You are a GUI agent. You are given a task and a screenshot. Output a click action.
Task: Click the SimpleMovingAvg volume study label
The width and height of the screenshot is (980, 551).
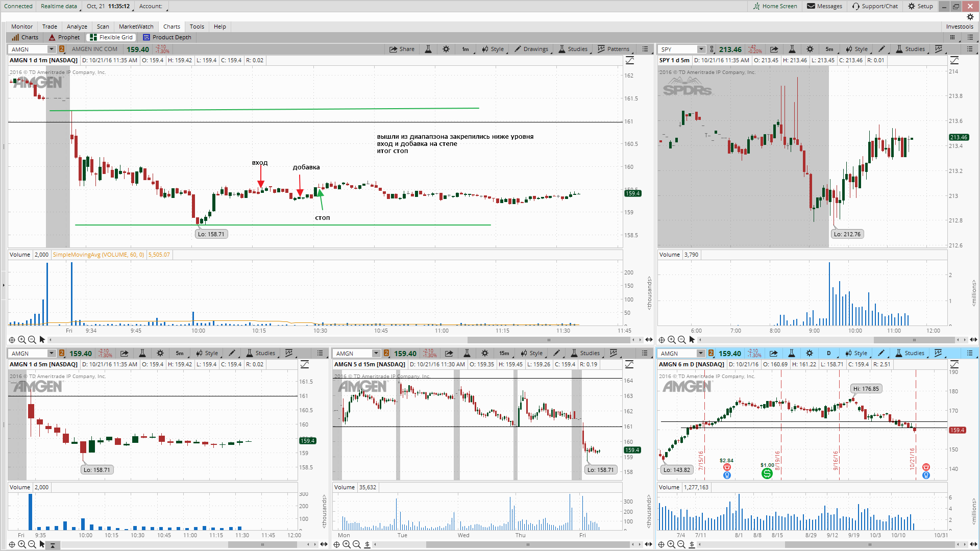[99, 255]
